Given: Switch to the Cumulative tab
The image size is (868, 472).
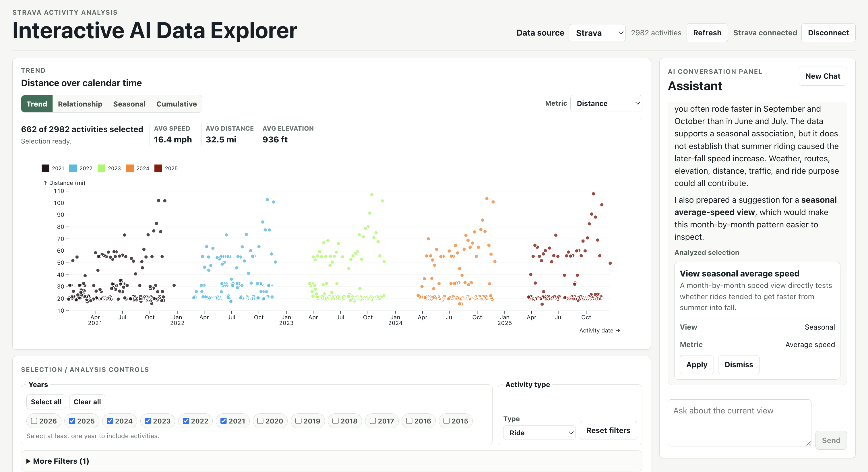Looking at the screenshot, I should [x=177, y=104].
